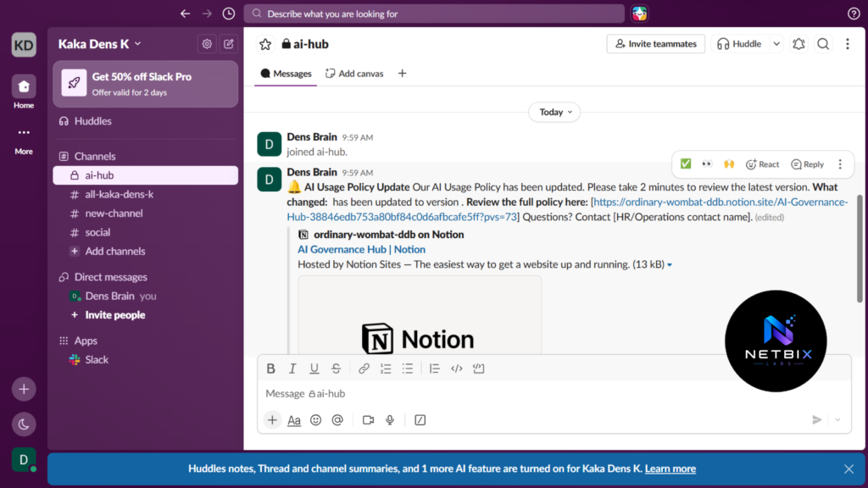
Task: Select the social channel
Action: coord(146,232)
